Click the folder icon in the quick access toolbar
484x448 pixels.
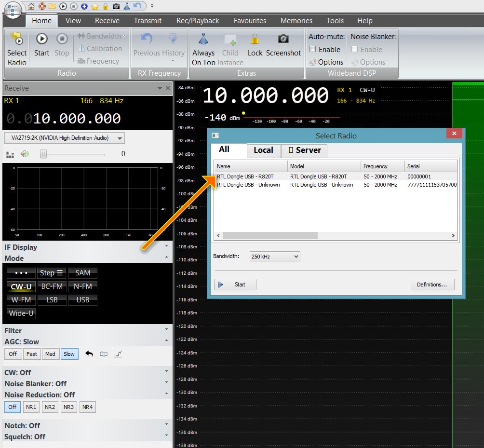tap(52, 6)
